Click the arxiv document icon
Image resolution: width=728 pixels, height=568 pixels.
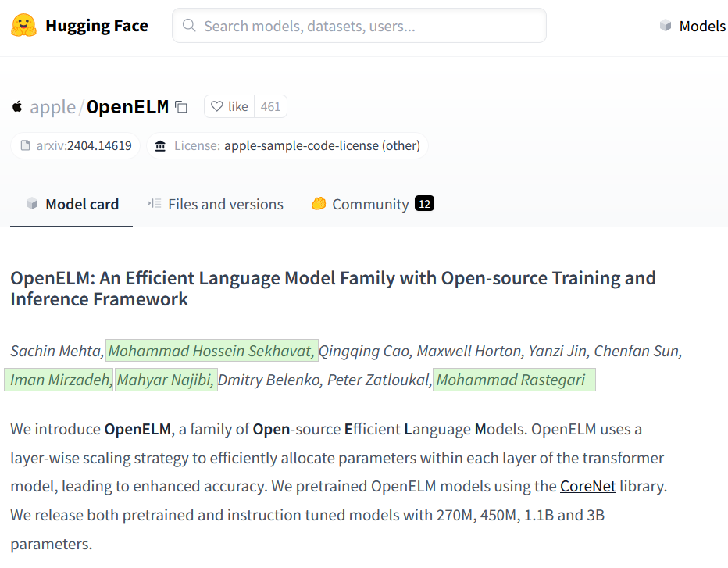click(26, 145)
